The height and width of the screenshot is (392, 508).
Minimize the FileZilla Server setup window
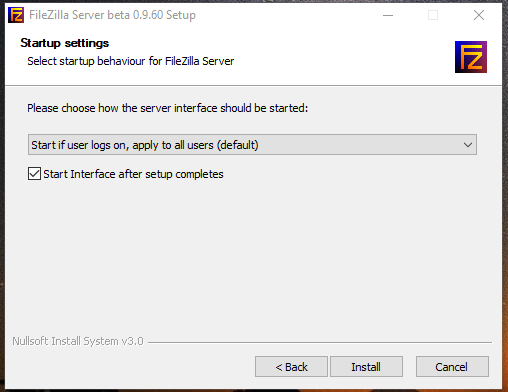388,15
